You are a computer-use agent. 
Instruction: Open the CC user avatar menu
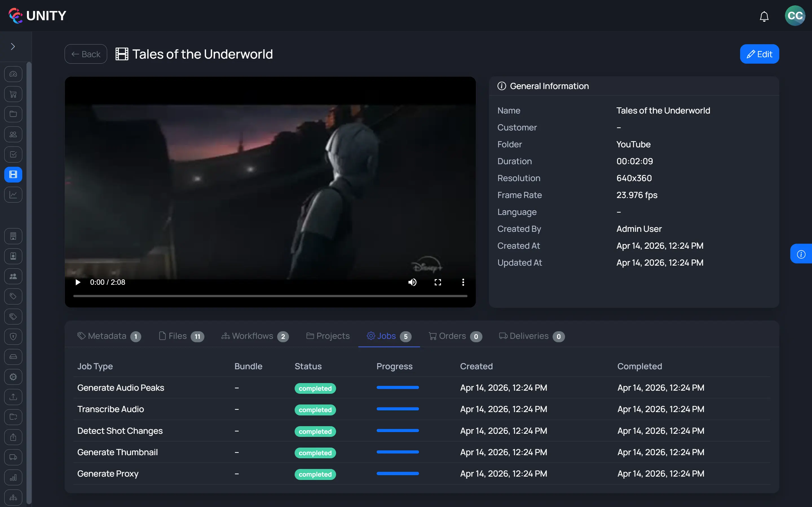pyautogui.click(x=795, y=16)
